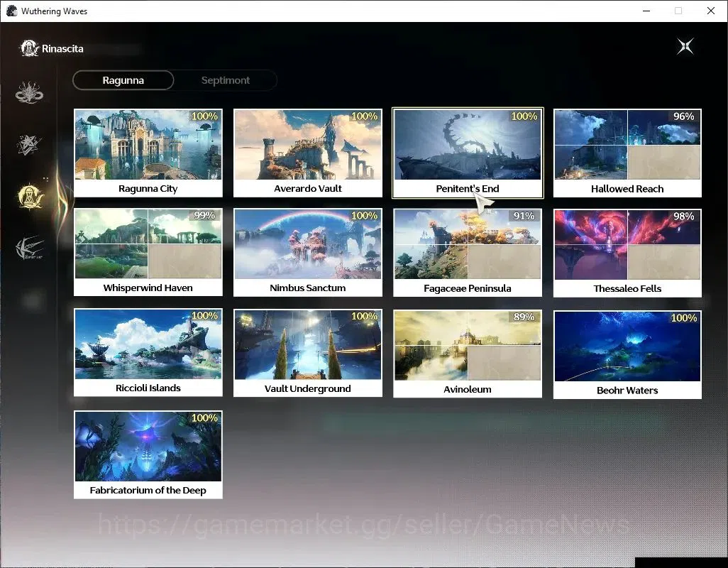Switch to the Septimont tab
The image size is (728, 568).
point(226,80)
